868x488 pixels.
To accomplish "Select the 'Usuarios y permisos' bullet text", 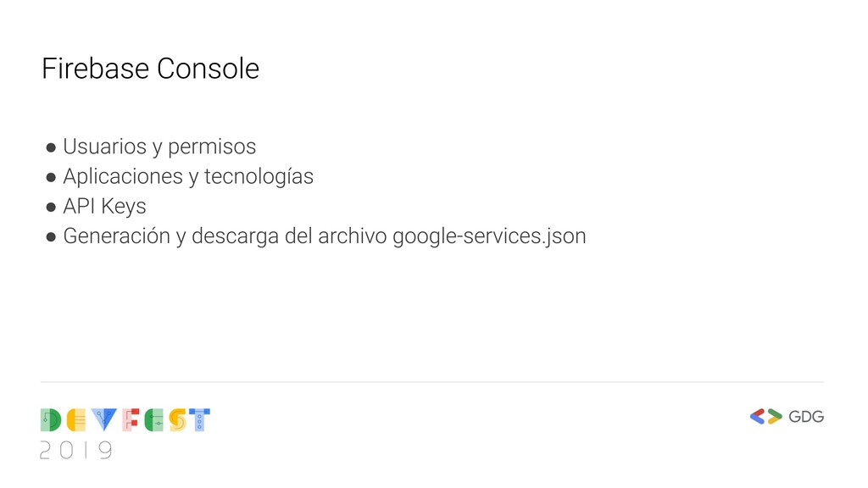I will (159, 147).
